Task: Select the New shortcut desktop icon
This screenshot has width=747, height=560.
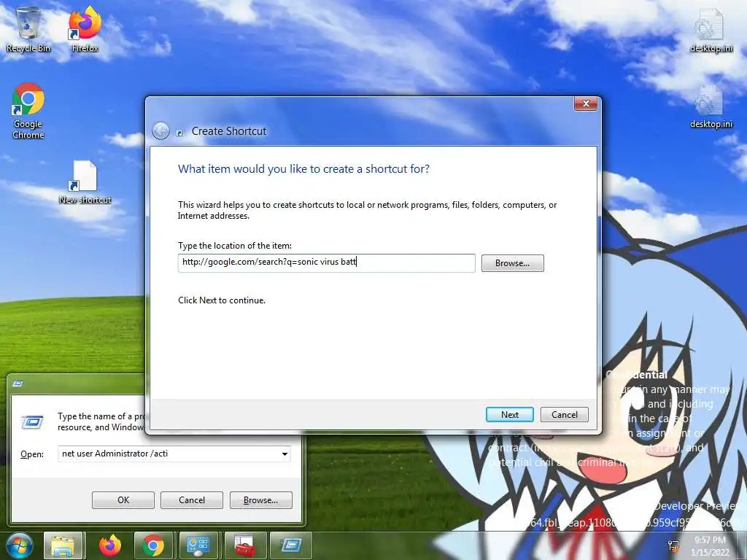Action: click(85, 183)
